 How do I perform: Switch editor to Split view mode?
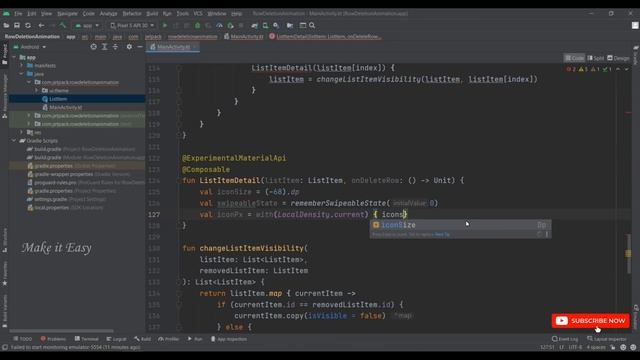pos(596,58)
